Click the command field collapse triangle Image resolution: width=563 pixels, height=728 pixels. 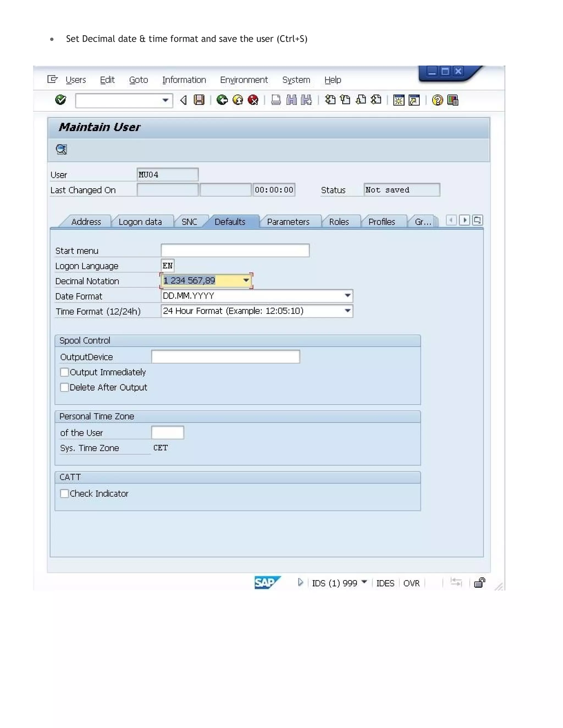tap(183, 100)
